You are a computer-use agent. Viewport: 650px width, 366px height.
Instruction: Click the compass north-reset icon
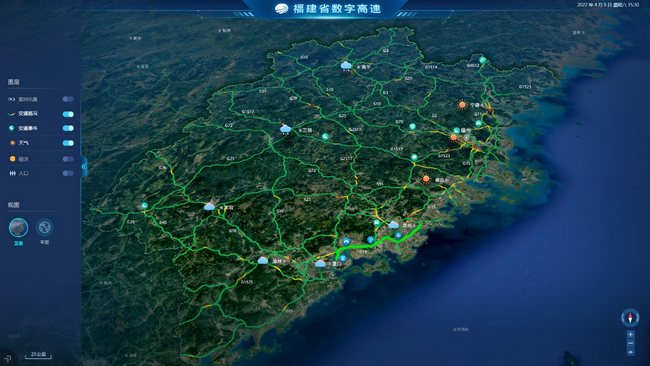pyautogui.click(x=630, y=318)
